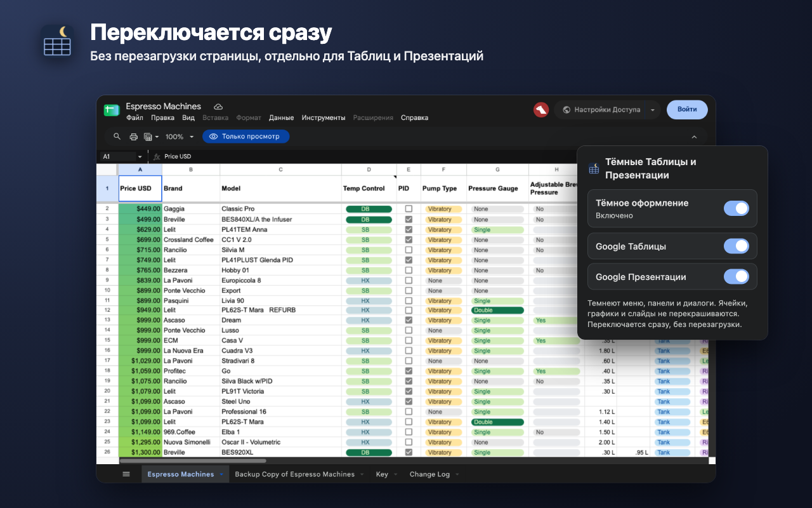Open the all sheets list icon
Viewport: 812px width, 508px height.
[x=126, y=474]
